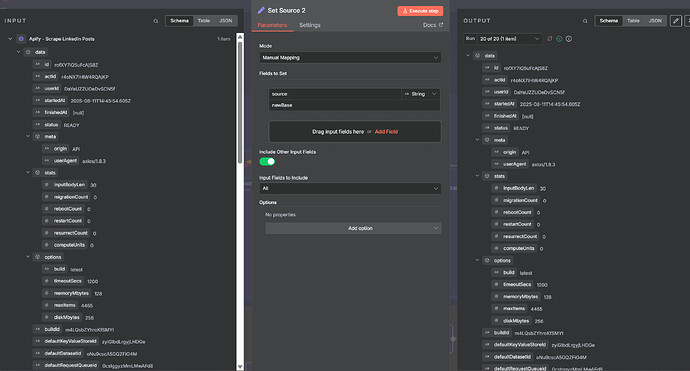Collapse the options object in OUTPUT panel
690x371 pixels.
(x=477, y=261)
